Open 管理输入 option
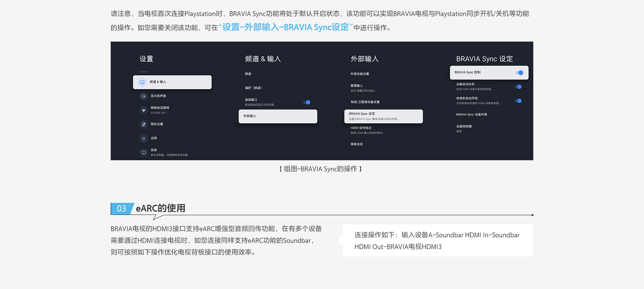Screen dimensions: 644x289 [x=364, y=88]
